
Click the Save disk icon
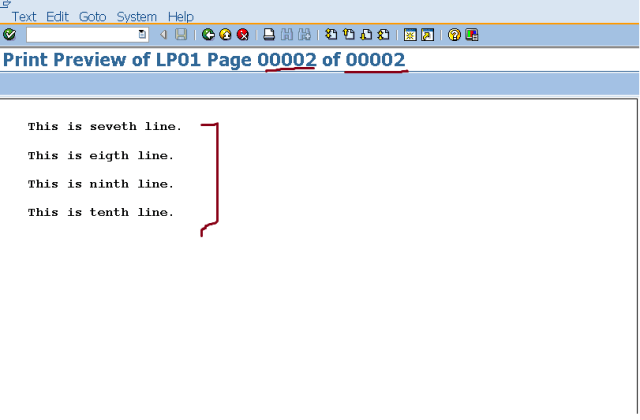[181, 35]
